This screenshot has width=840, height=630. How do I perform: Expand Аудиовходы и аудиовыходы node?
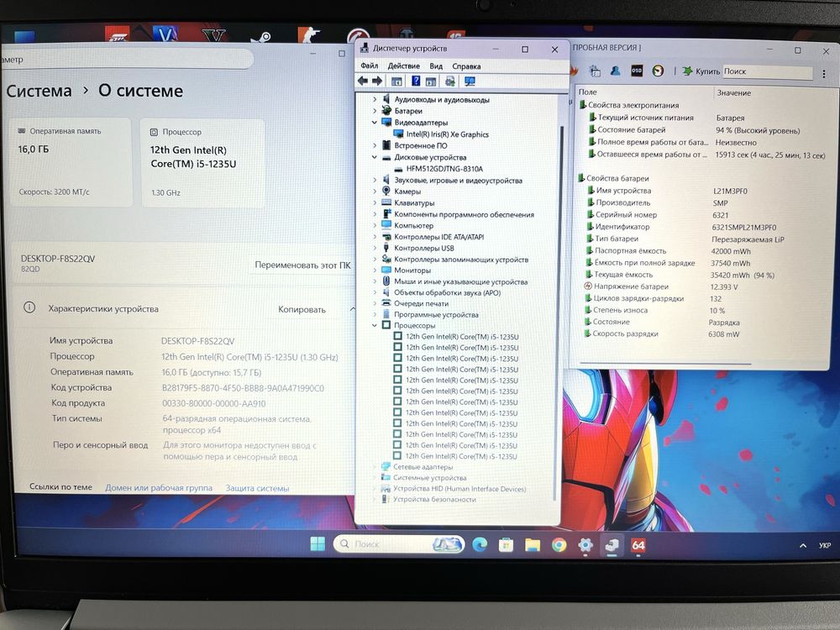pos(375,99)
